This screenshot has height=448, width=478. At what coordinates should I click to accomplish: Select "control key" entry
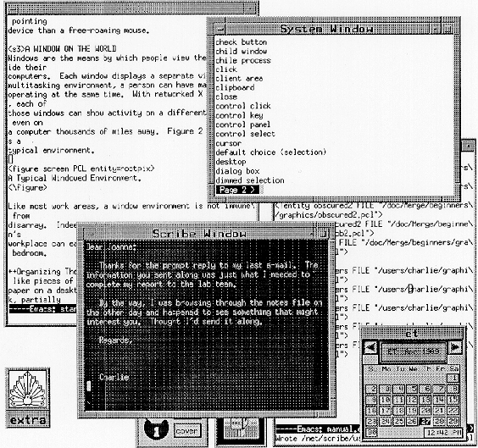click(239, 115)
